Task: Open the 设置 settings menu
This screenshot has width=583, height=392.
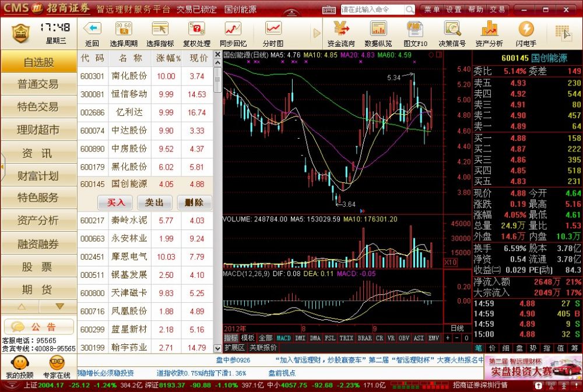Action: point(454,10)
